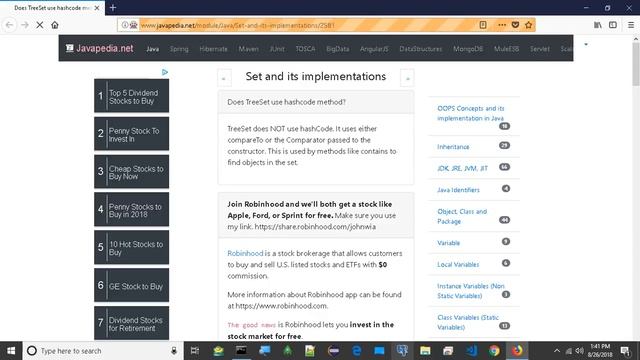640x360 pixels.
Task: Open the MongoDB navigation item
Action: (x=468, y=49)
